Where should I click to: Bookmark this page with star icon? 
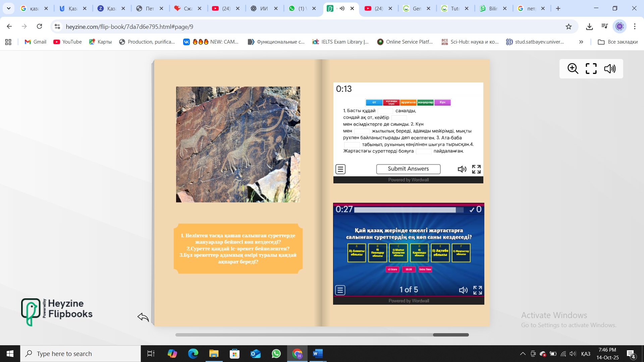[x=569, y=26]
